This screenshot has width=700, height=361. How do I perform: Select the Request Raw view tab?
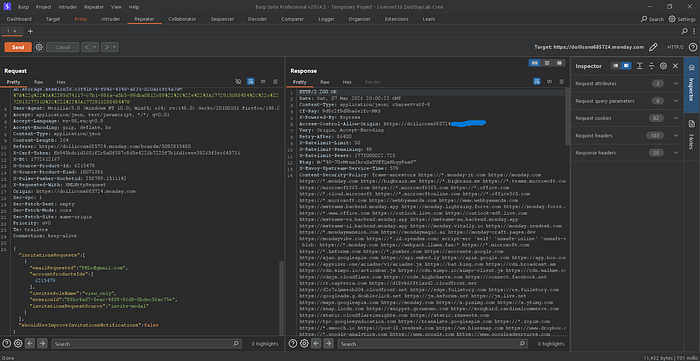(39, 82)
